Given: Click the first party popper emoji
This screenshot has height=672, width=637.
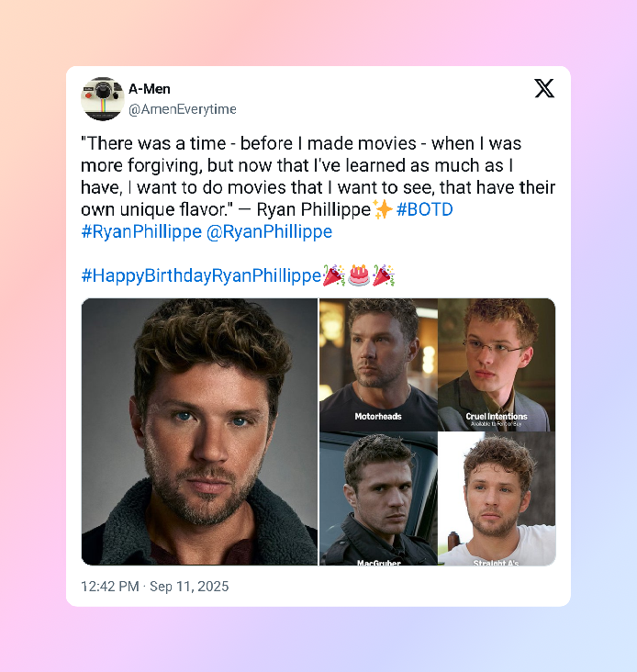Looking at the screenshot, I should point(334,275).
